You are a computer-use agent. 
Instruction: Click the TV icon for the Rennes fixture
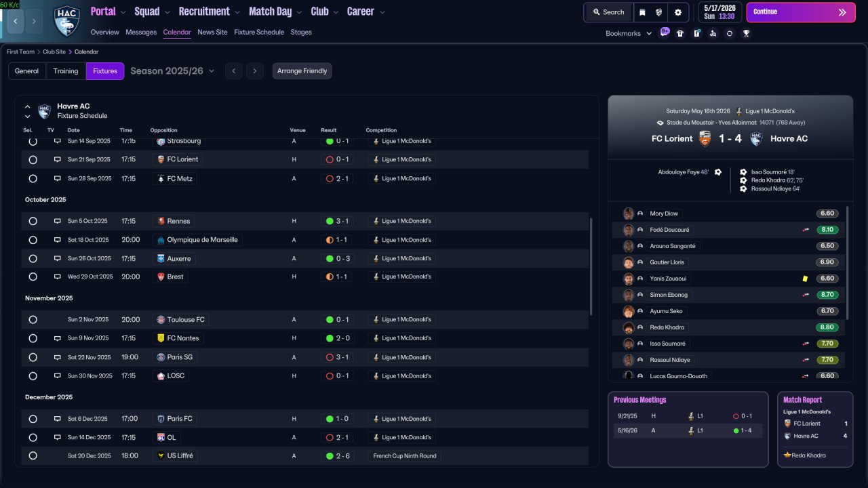coord(57,221)
